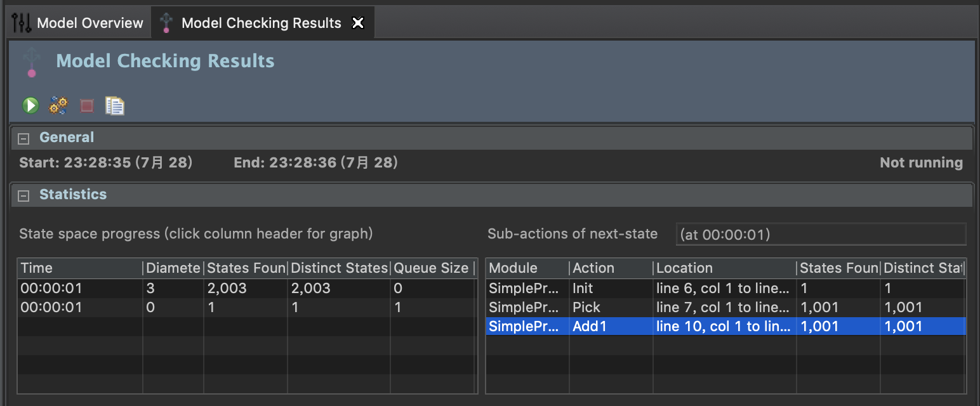Click the 'line 7, col 1' location cell

coord(725,308)
